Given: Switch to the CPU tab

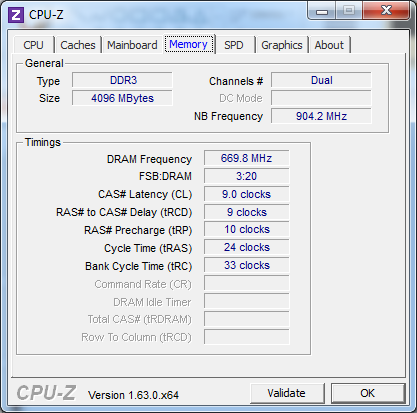Looking at the screenshot, I should pyautogui.click(x=33, y=45).
